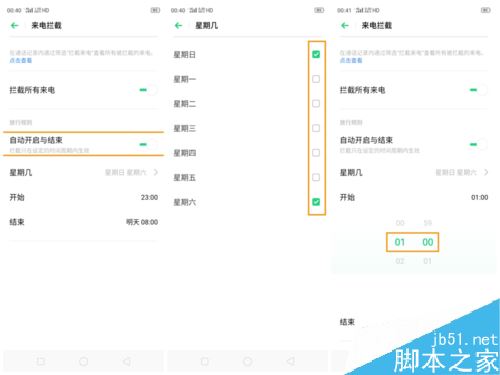Select 结束 time 明天 08:00
Viewport: 500px width, 375px height.
click(142, 222)
